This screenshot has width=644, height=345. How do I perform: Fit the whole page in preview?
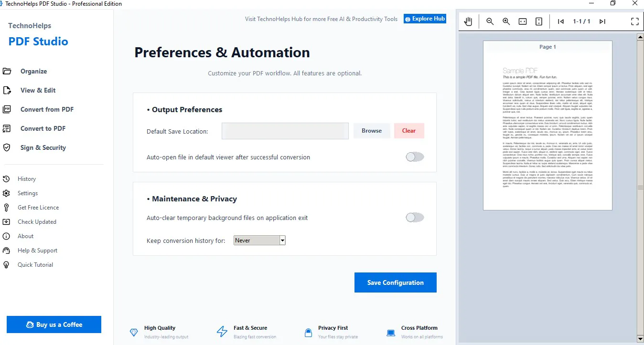(539, 21)
